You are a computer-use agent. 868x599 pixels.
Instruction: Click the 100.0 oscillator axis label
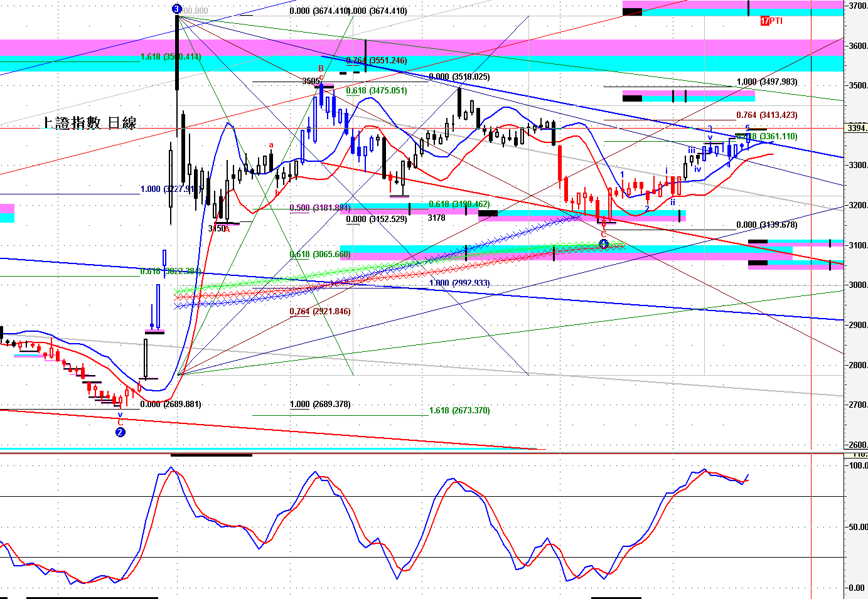tap(858, 465)
